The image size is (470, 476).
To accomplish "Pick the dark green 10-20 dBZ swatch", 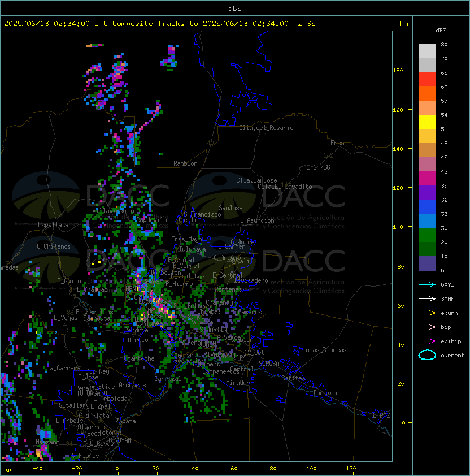I will [x=427, y=249].
